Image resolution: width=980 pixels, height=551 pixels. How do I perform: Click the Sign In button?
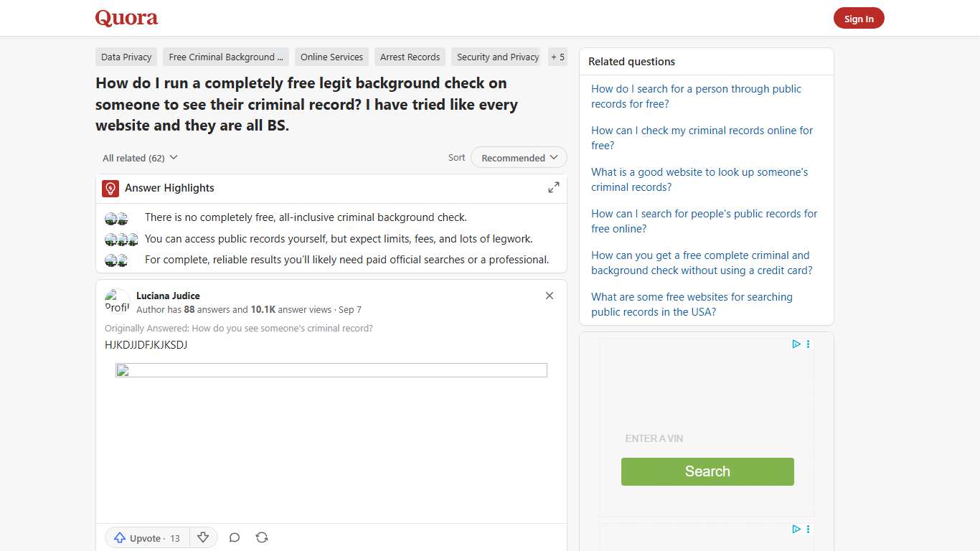click(859, 19)
